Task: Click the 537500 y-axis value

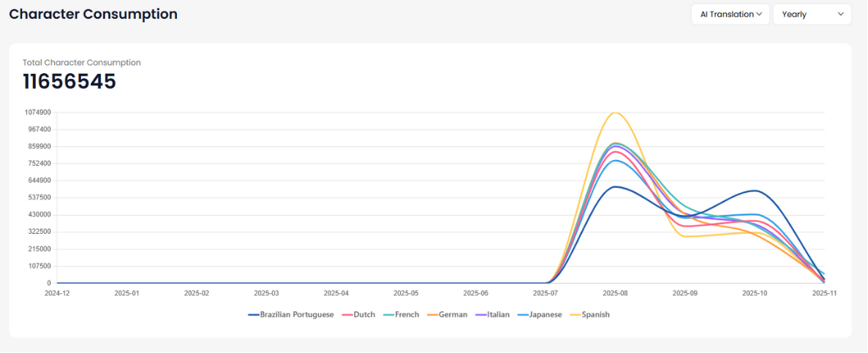Action: pos(39,197)
